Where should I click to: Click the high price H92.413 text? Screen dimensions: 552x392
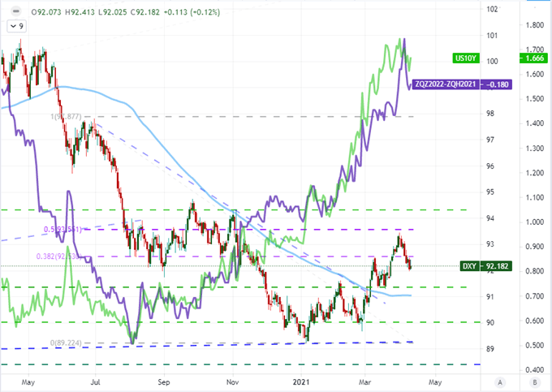coord(80,12)
